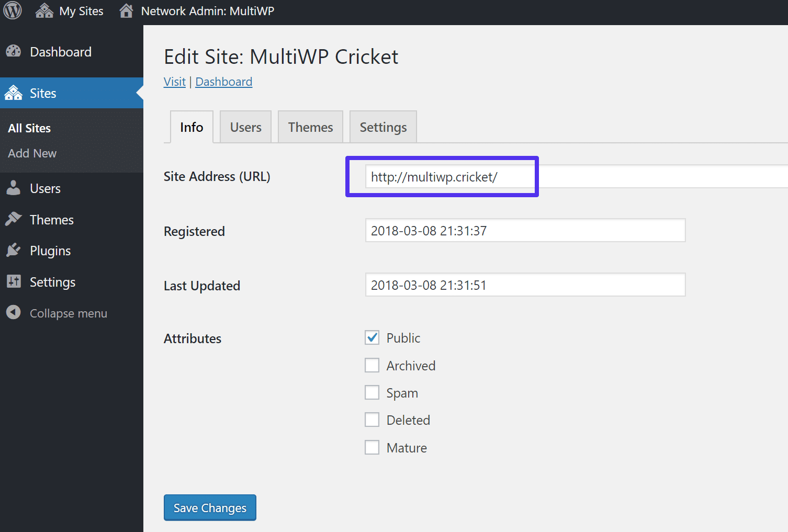Viewport: 788px width, 532px height.
Task: Open Network Admin: MultiWP menu
Action: click(x=197, y=11)
